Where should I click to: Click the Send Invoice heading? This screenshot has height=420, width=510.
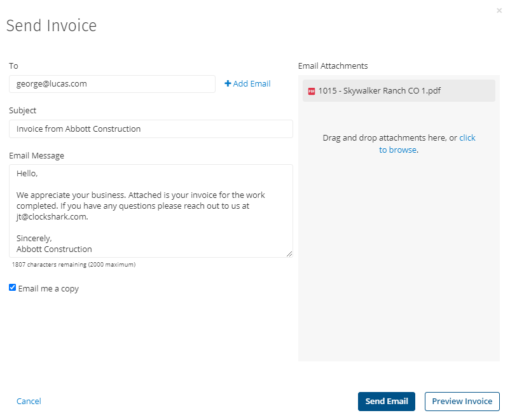click(x=52, y=25)
